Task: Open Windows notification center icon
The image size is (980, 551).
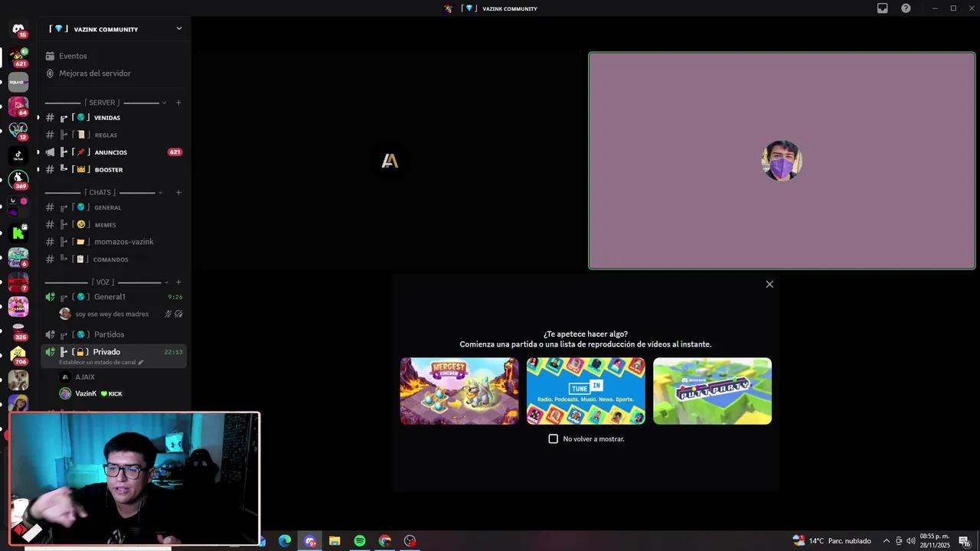Action: [x=965, y=541]
